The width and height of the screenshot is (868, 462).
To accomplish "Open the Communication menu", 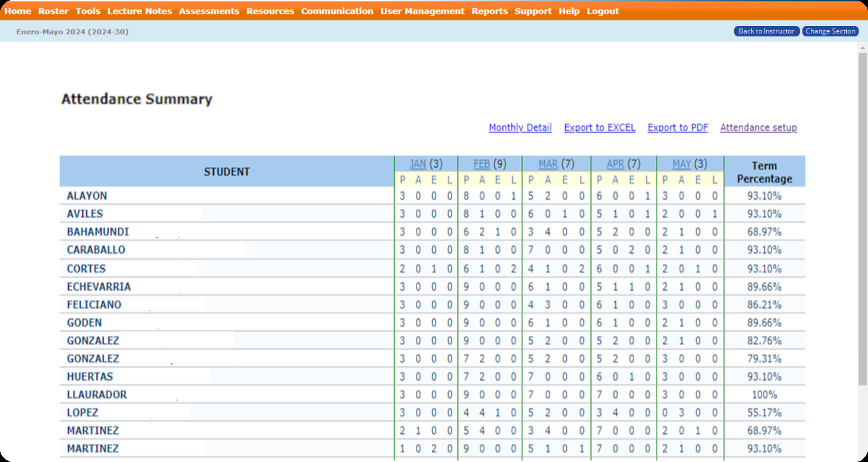I will (337, 11).
